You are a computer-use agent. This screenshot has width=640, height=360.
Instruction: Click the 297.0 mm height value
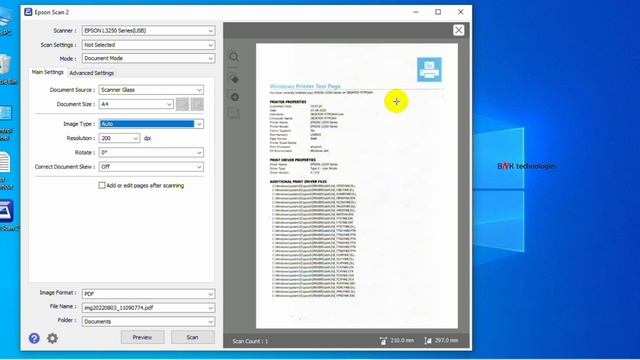pos(446,340)
